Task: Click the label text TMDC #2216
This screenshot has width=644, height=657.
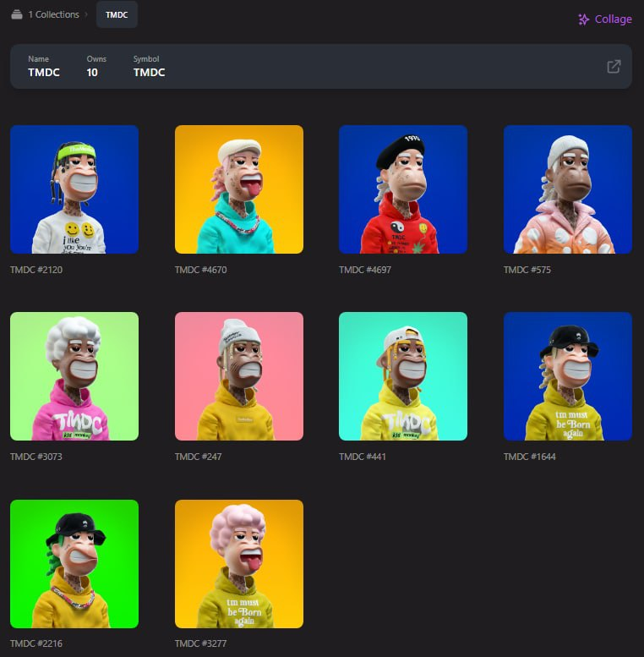Action: pos(36,643)
